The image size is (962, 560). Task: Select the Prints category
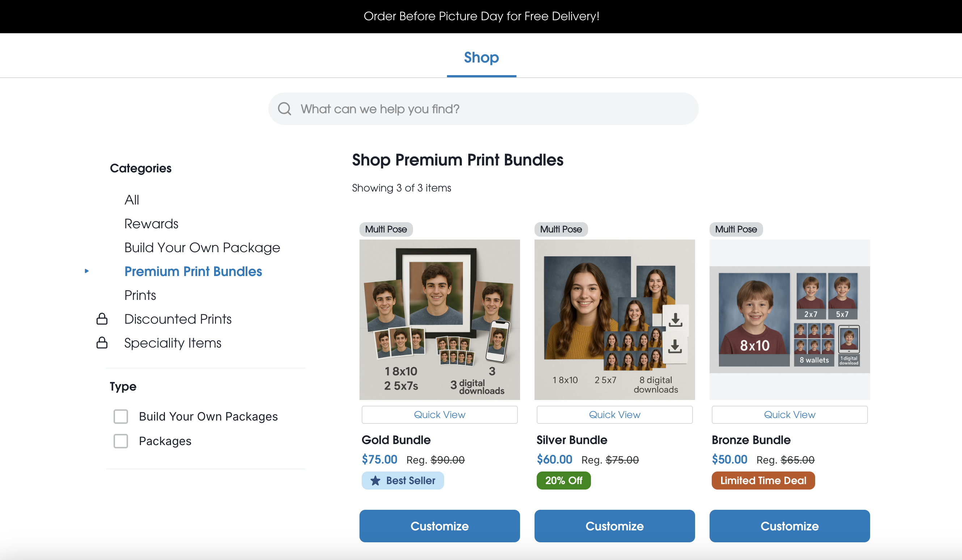(x=140, y=295)
